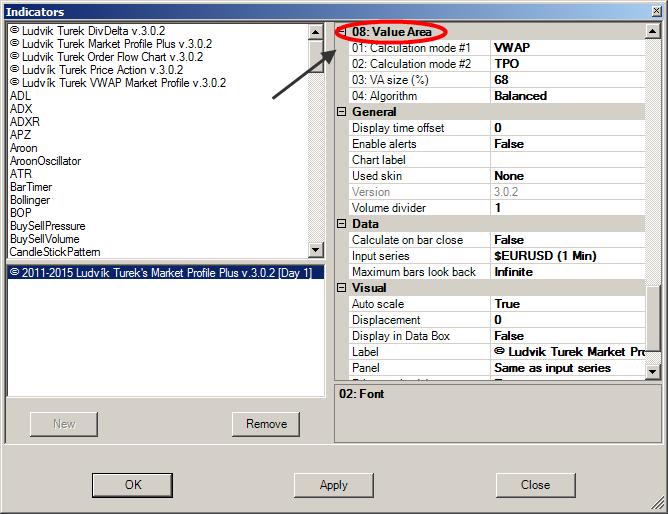
Task: Select the BOP indicator
Action: point(20,213)
